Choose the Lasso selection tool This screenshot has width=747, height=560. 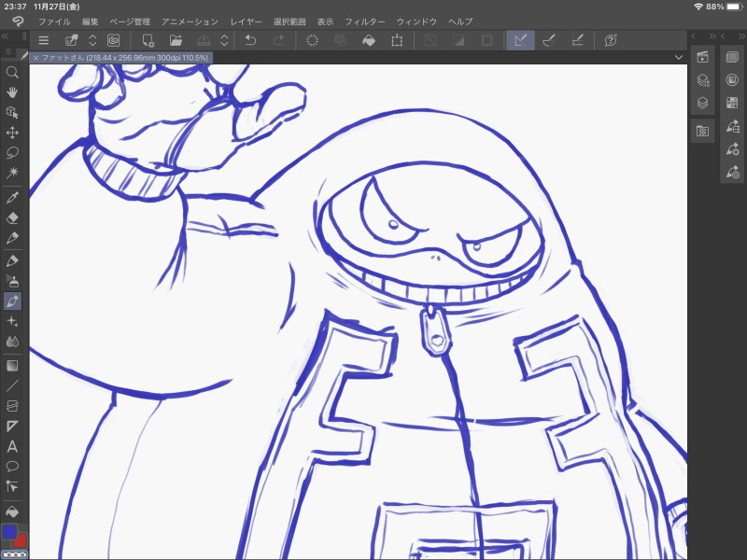13,153
